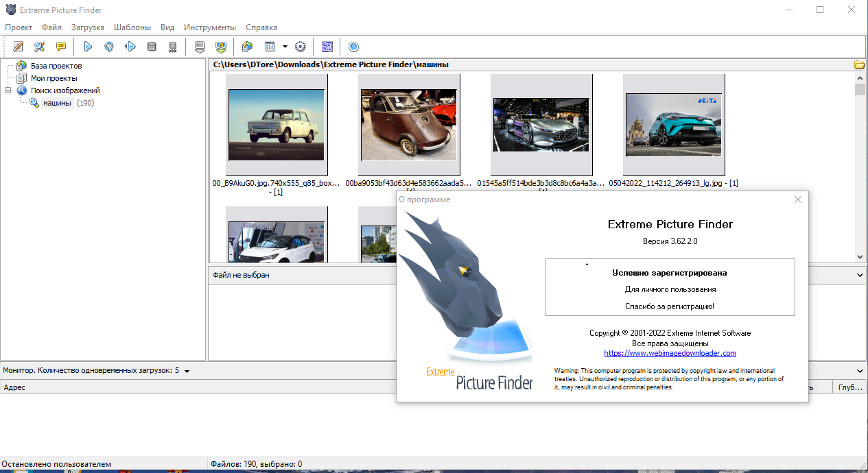This screenshot has height=473, width=868.
Task: Open the yellow folder icon beside path
Action: (859, 65)
